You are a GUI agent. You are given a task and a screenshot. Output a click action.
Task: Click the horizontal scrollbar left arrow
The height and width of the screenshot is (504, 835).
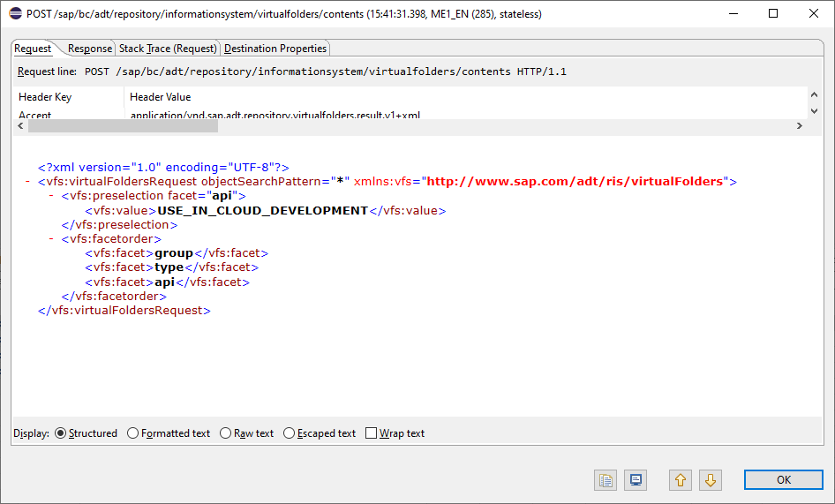(x=21, y=125)
